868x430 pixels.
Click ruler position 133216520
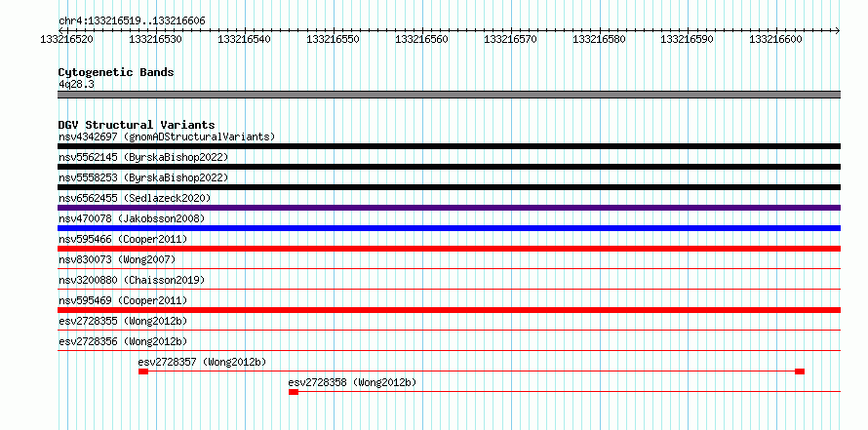click(67, 39)
